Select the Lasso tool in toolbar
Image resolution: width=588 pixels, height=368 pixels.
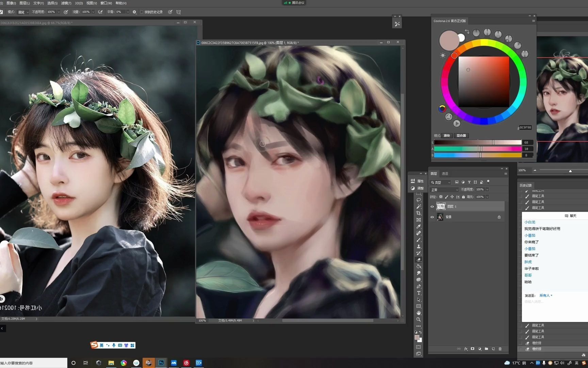[x=419, y=200]
